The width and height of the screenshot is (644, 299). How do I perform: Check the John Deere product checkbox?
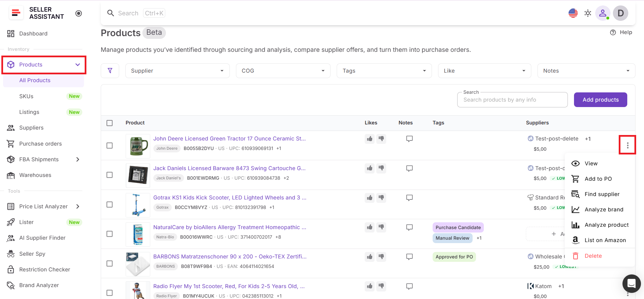point(110,146)
